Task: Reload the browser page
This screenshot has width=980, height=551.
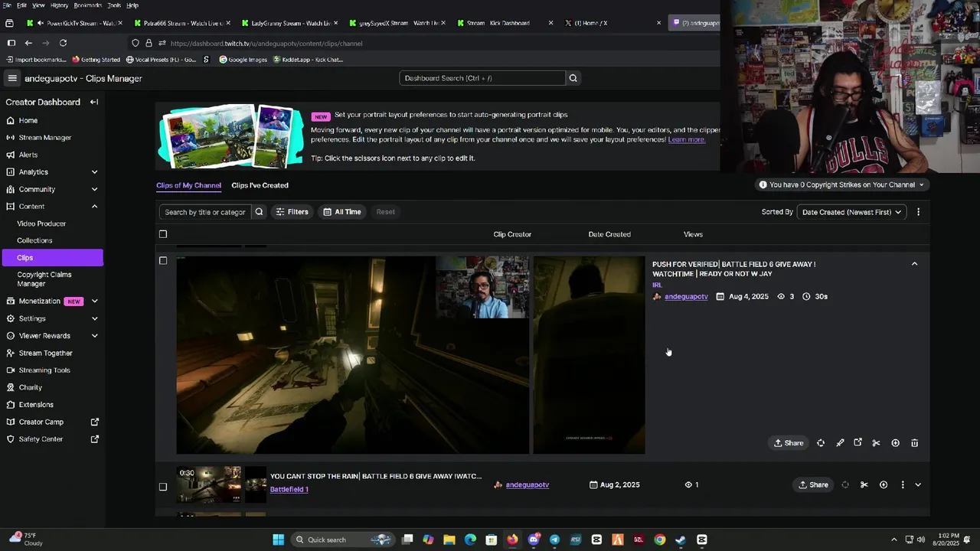Action: click(x=63, y=43)
